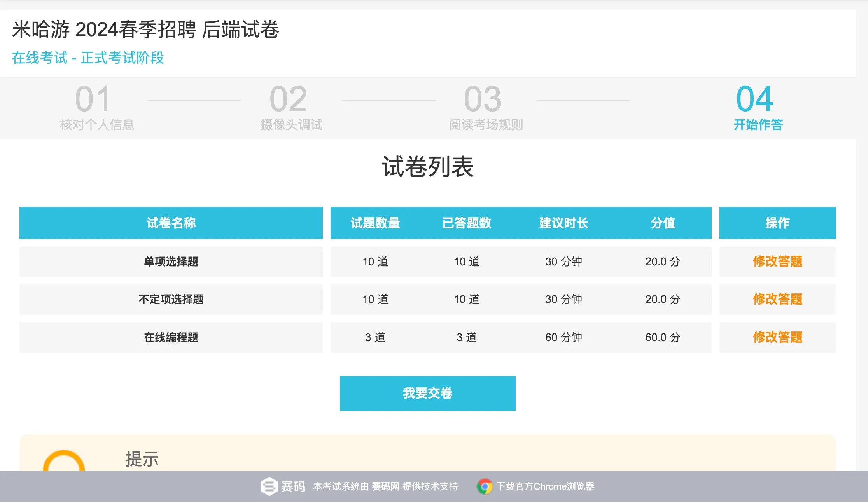The image size is (868, 502).
Task: Open 下载官方Chrome浏览器 link
Action: [x=545, y=486]
